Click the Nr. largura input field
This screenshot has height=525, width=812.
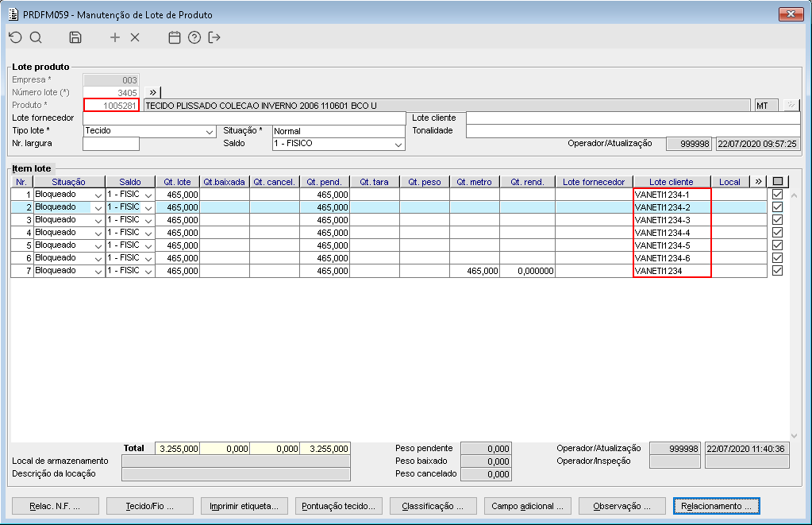click(111, 144)
